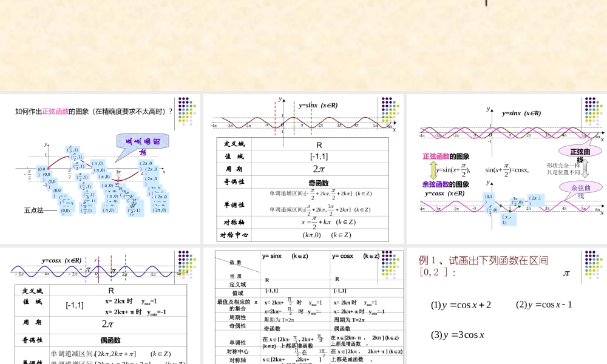Image resolution: width=607 pixels, height=364 pixels.
Task: Click the 周期为T=2π cell under y=sinx column
Action: 279,320
